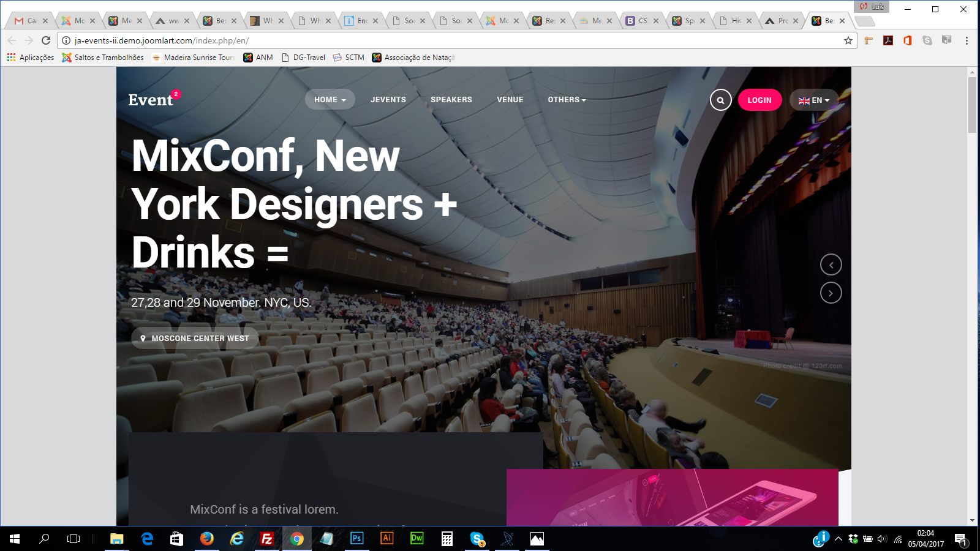This screenshot has width=980, height=551.
Task: Open Windows search from taskbar
Action: point(44,539)
